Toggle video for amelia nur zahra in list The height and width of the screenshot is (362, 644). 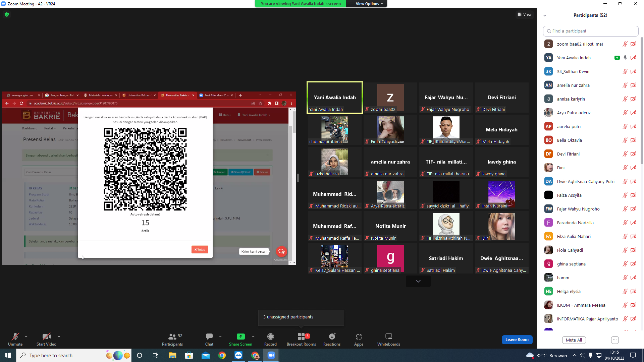click(x=633, y=85)
